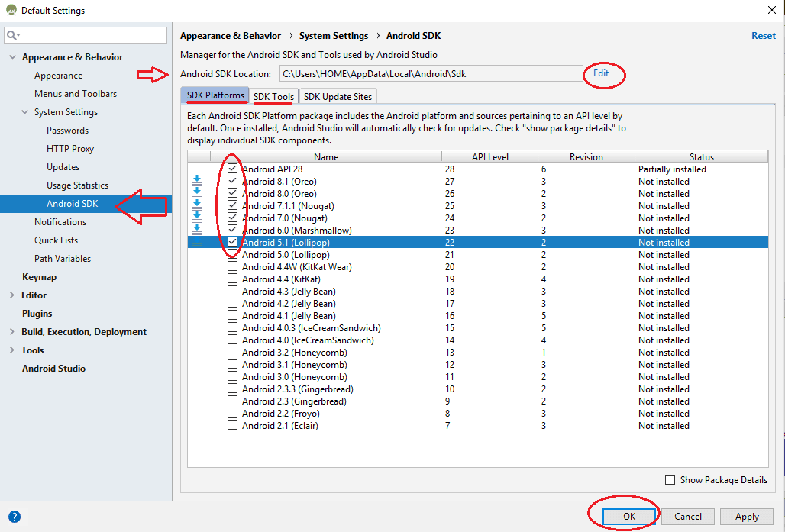
Task: Click the settings search field
Action: coord(86,35)
